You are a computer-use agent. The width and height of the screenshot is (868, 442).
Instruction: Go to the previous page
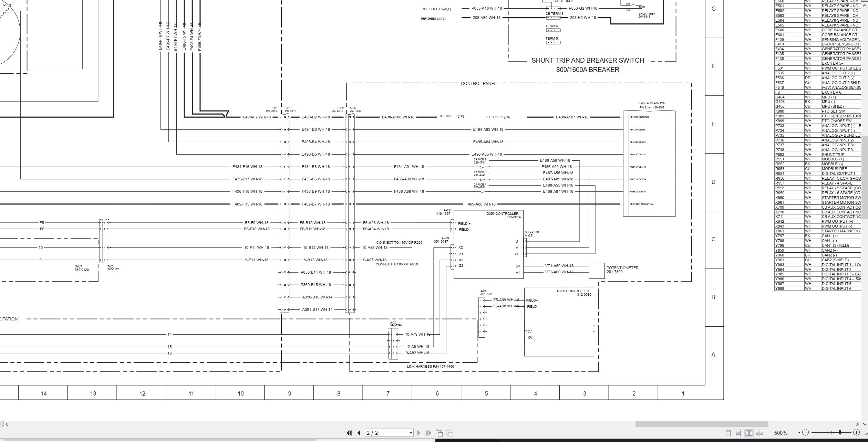[x=359, y=433]
